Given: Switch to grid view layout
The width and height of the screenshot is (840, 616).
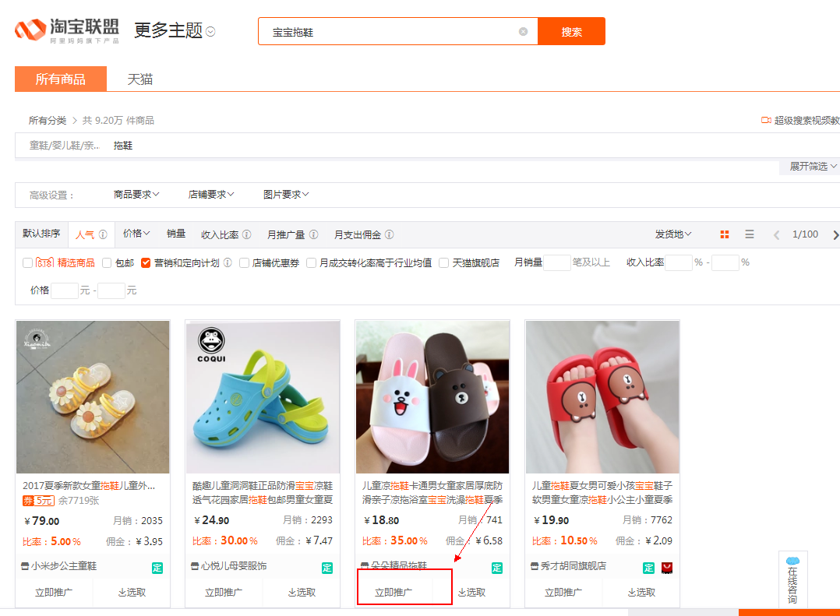Looking at the screenshot, I should coord(725,234).
